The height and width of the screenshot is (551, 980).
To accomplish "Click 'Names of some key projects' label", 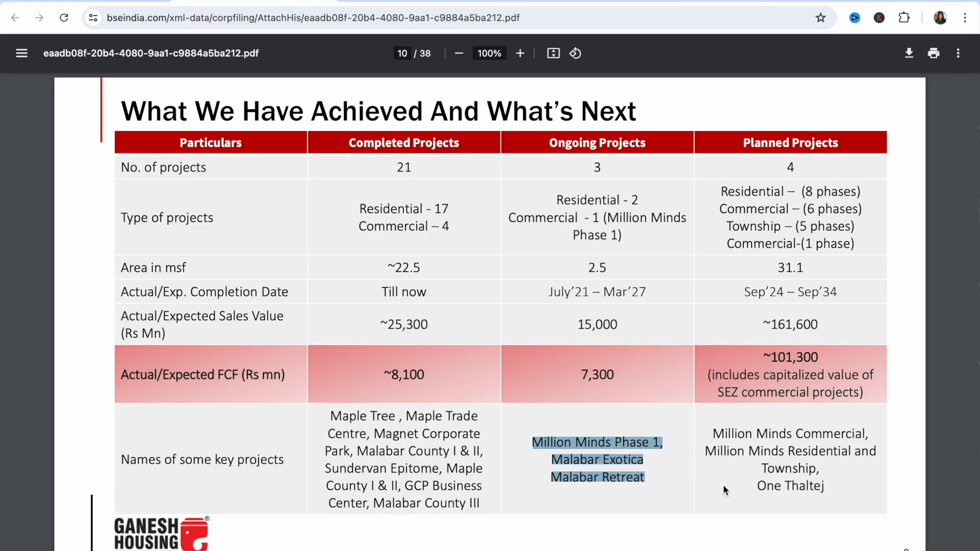I will (x=202, y=460).
